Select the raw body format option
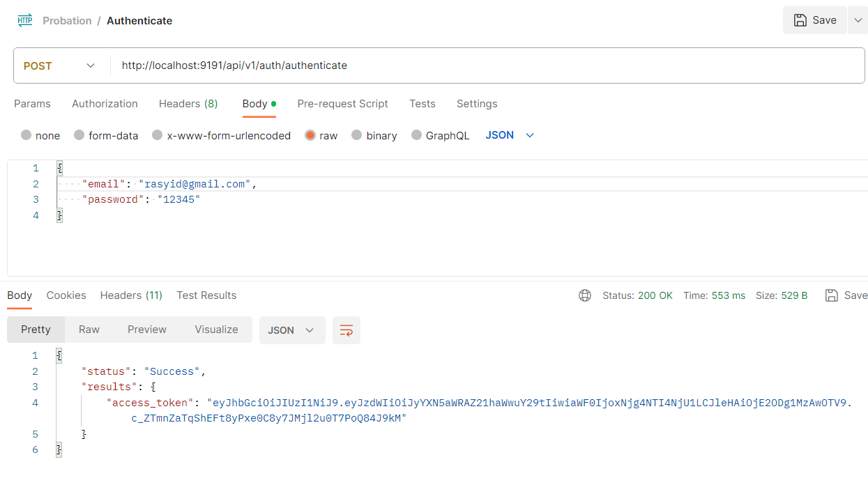868x494 pixels. pos(321,135)
